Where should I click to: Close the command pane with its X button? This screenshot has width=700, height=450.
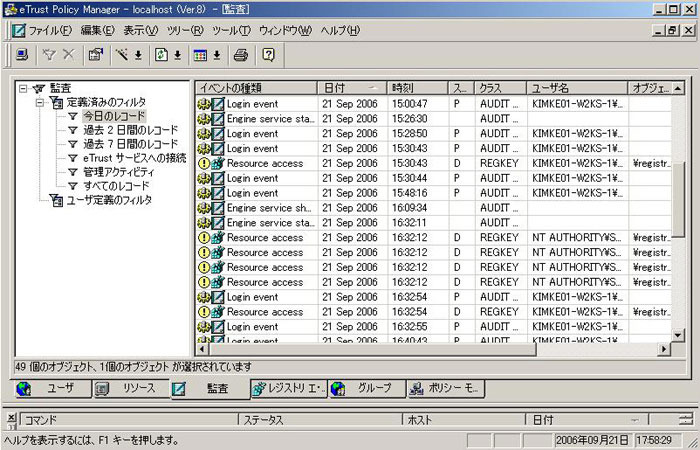[12, 417]
